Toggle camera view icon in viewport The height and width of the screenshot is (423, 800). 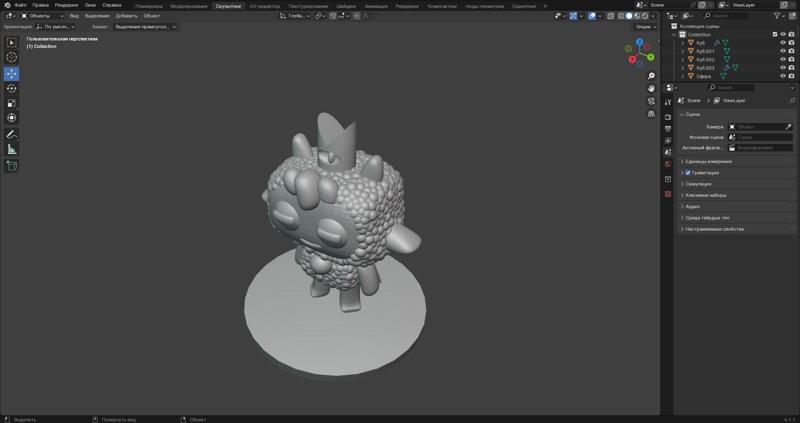tap(651, 101)
